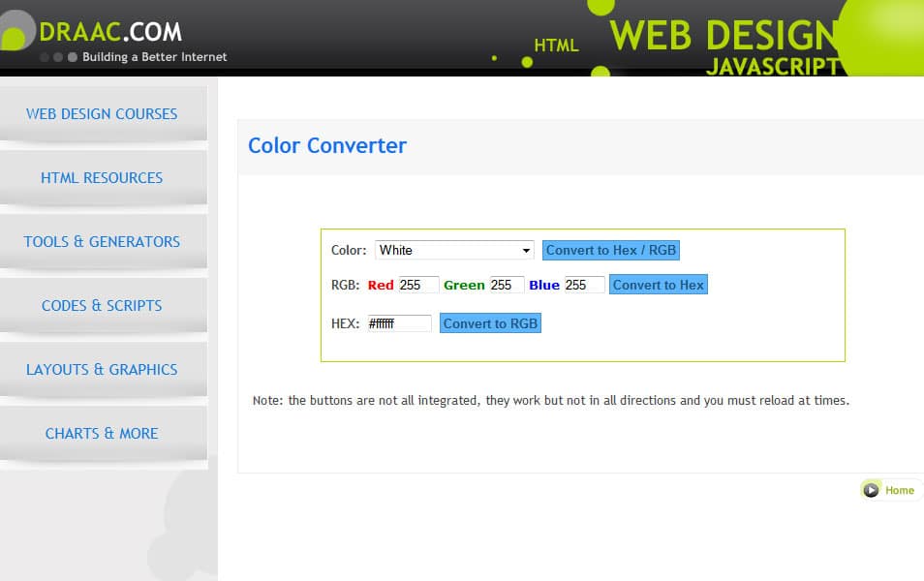Open the WEB DESIGN COURSES section
Screen dimensions: 924x581
click(x=102, y=113)
